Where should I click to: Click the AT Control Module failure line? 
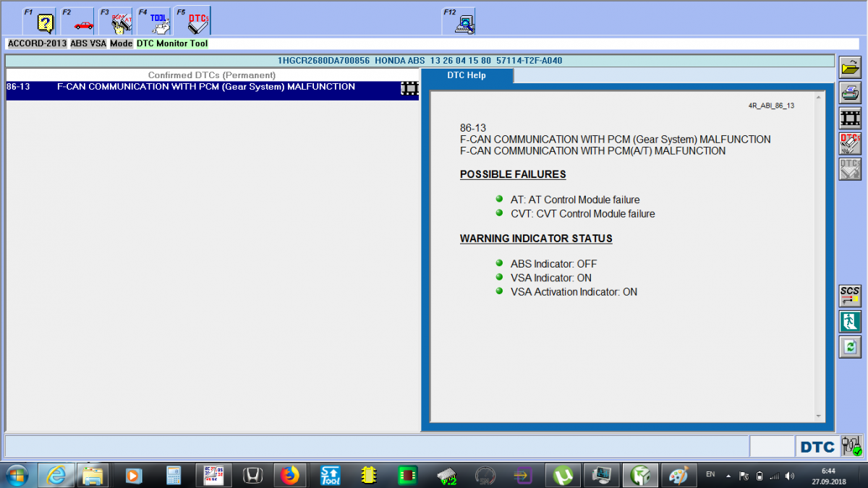575,200
